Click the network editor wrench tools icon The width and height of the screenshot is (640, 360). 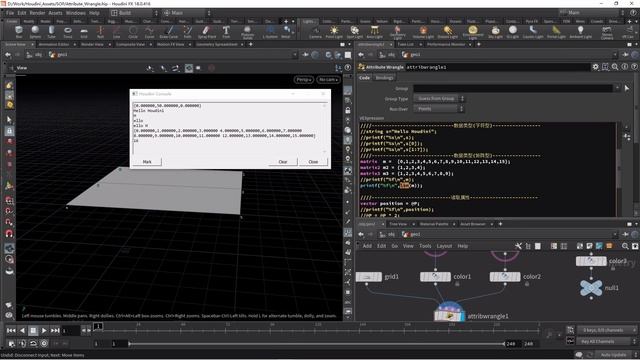click(518, 246)
